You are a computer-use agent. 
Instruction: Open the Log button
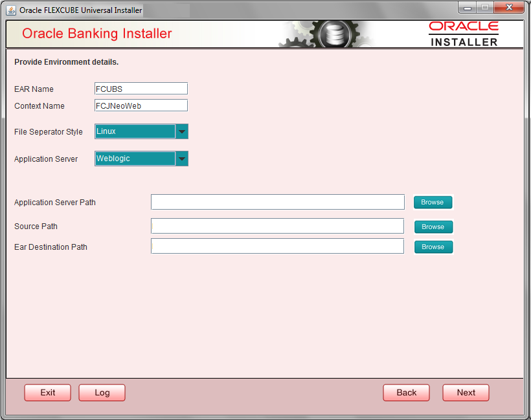point(102,393)
